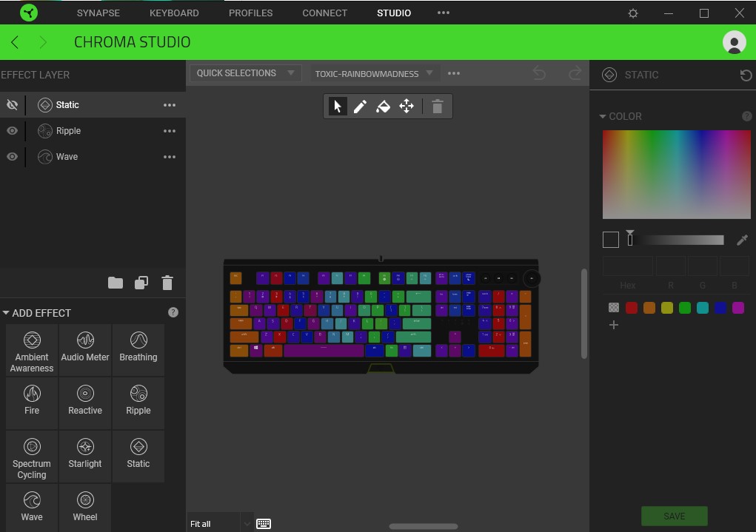Add the Starlight effect
The width and height of the screenshot is (756, 532).
click(85, 457)
